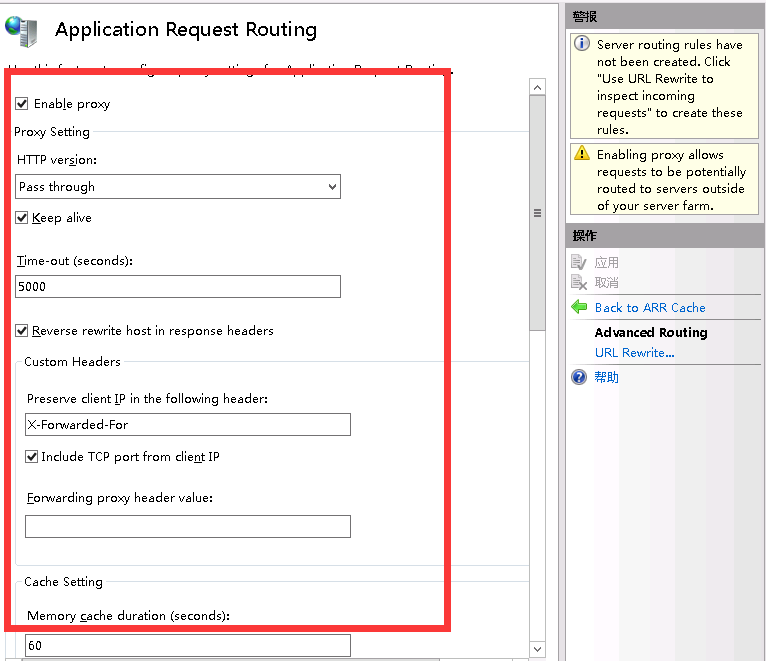
Task: Click the green back arrow icon
Action: coord(579,307)
